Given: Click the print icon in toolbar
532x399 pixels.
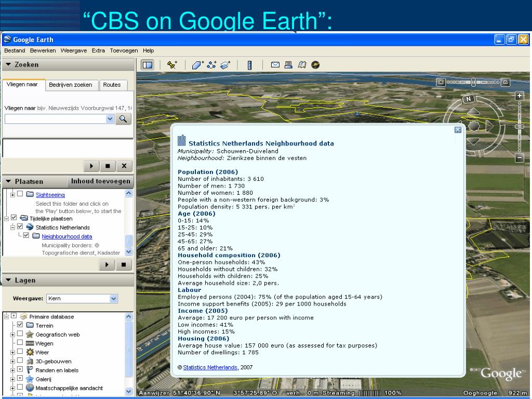Looking at the screenshot, I should tap(288, 64).
